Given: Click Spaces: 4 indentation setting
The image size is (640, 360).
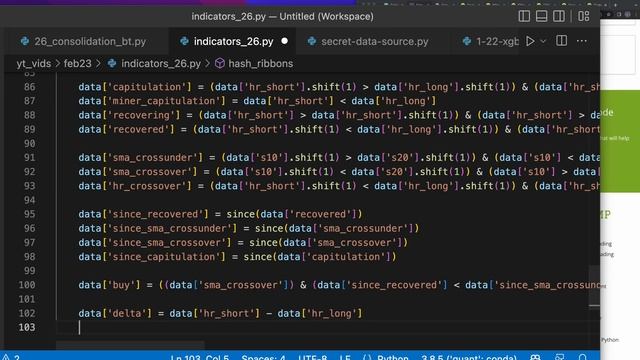Looking at the screenshot, I should (263, 358).
